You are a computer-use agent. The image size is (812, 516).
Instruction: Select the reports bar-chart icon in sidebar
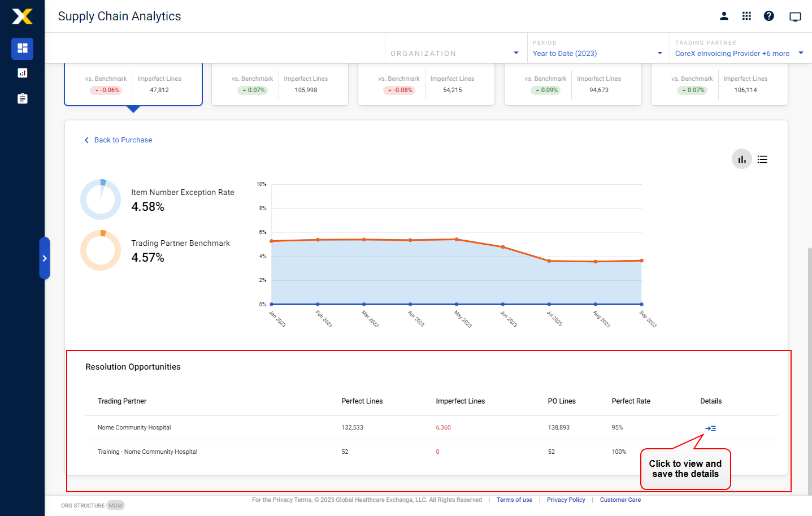coord(22,73)
